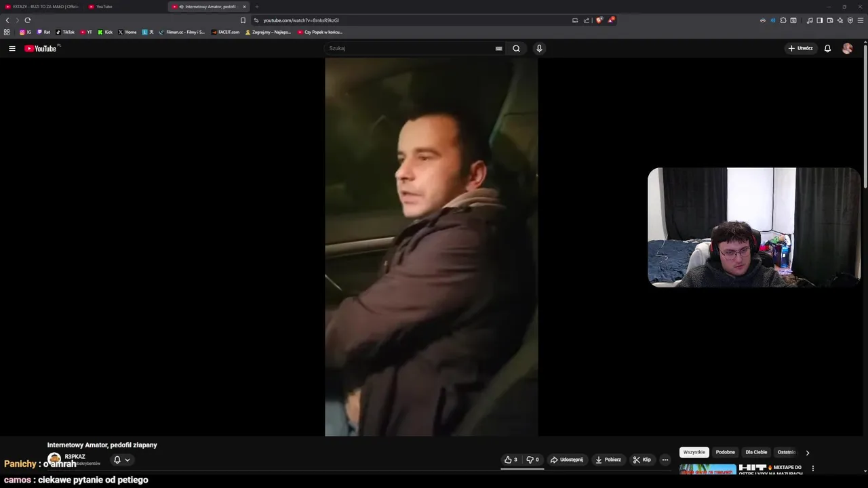
Task: Open the IG bookmark
Action: pos(25,32)
